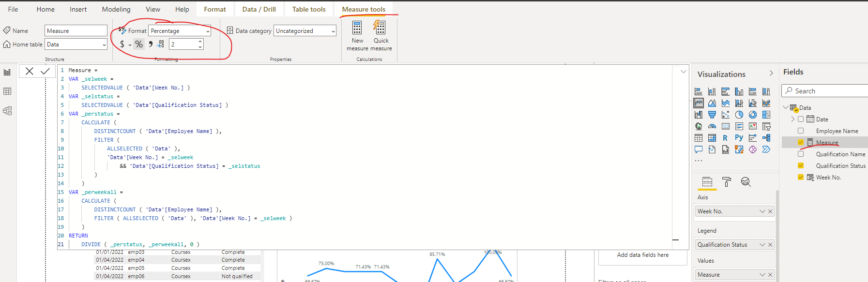Expand the Date field hierarchy

point(792,119)
